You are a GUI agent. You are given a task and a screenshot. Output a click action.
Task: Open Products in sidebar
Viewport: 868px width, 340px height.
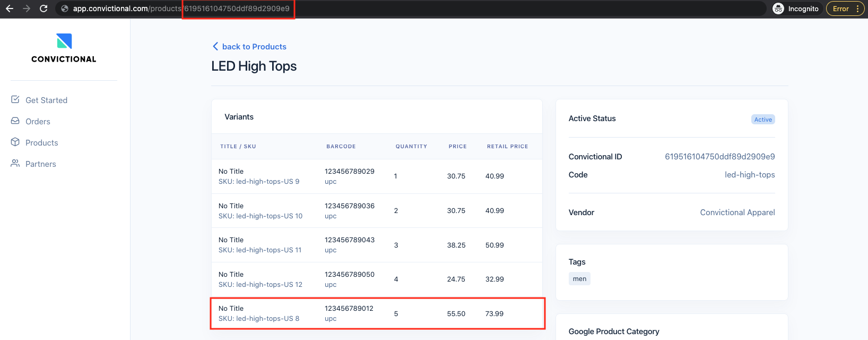pyautogui.click(x=41, y=142)
